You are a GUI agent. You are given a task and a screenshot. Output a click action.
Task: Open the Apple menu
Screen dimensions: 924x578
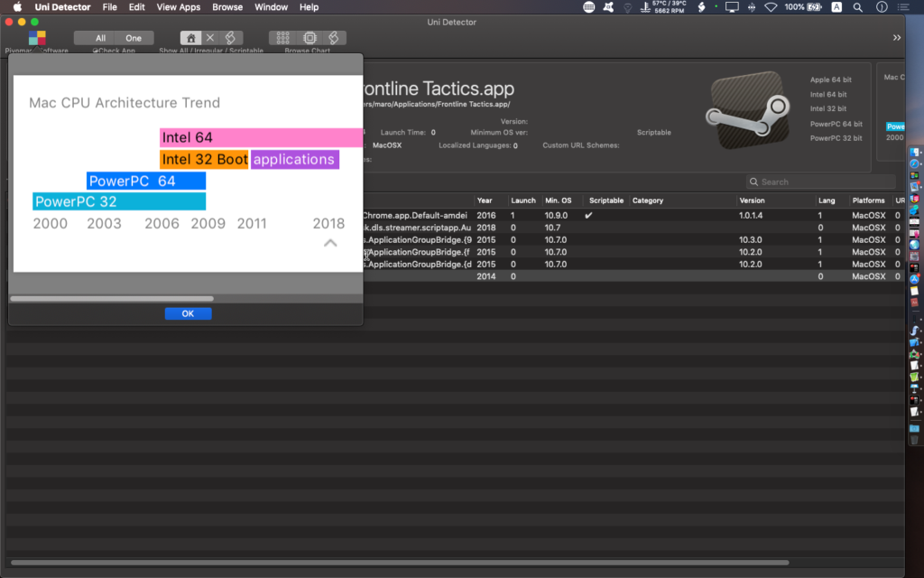[17, 7]
